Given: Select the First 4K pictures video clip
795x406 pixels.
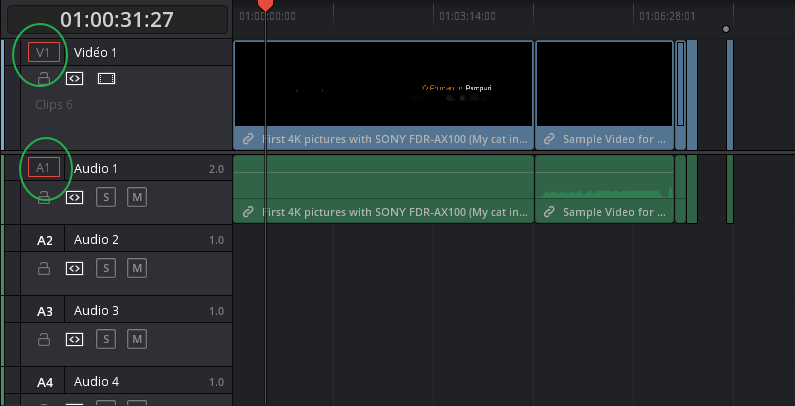Looking at the screenshot, I should tap(383, 95).
